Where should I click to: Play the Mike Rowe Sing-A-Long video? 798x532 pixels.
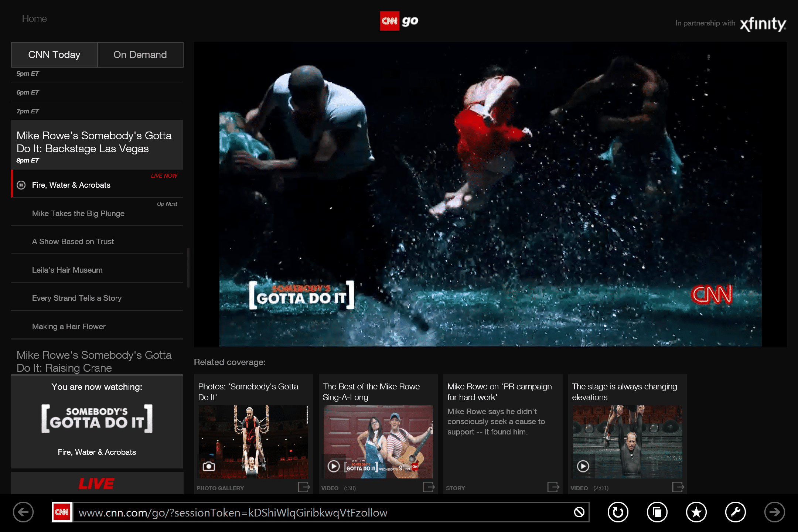[x=334, y=466]
